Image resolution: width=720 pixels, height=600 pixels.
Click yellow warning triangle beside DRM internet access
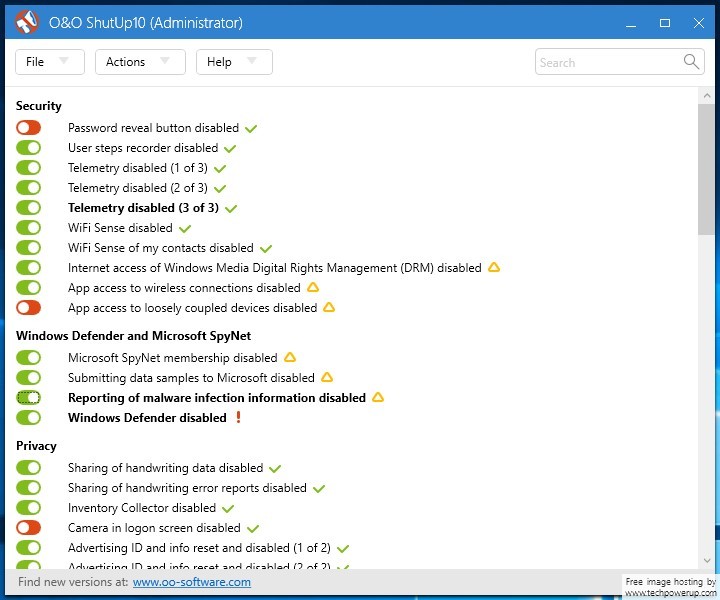point(494,267)
